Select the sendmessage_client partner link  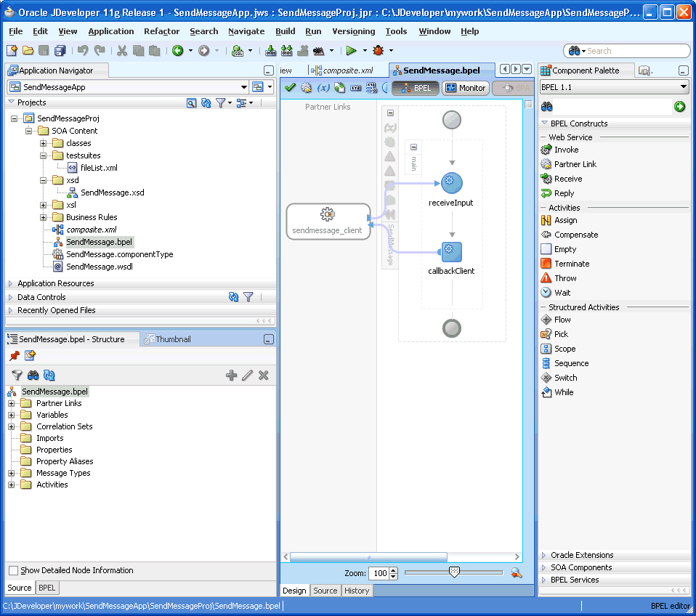click(x=328, y=222)
